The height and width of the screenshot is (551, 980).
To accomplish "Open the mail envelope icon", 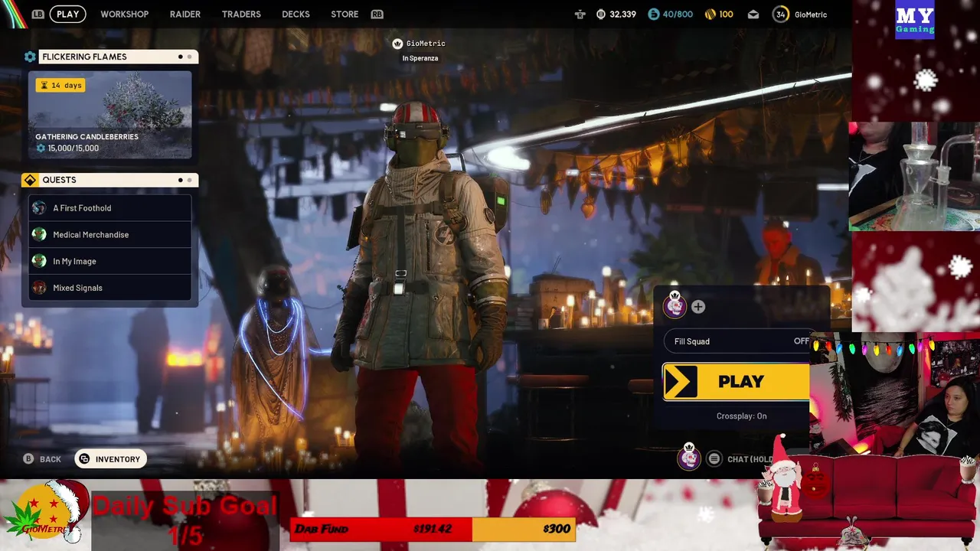I will pos(753,14).
